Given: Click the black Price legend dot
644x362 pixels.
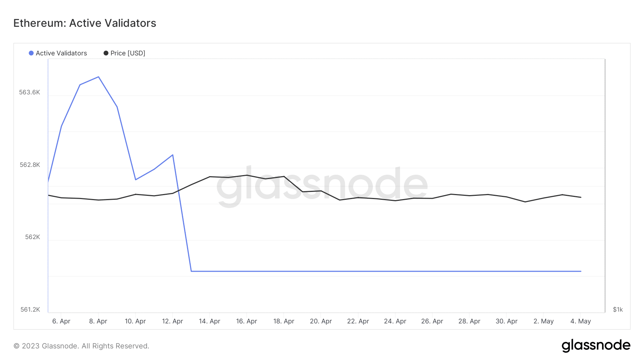Looking at the screenshot, I should 106,53.
